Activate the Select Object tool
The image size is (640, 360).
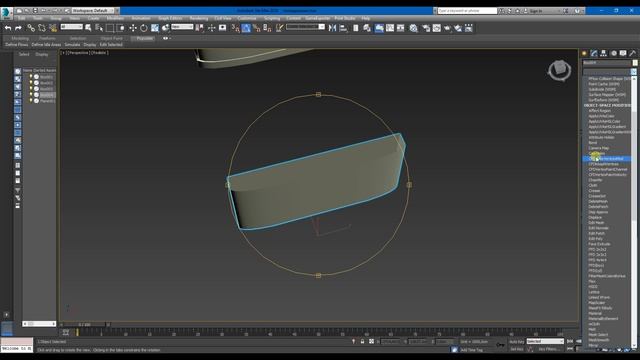88,28
